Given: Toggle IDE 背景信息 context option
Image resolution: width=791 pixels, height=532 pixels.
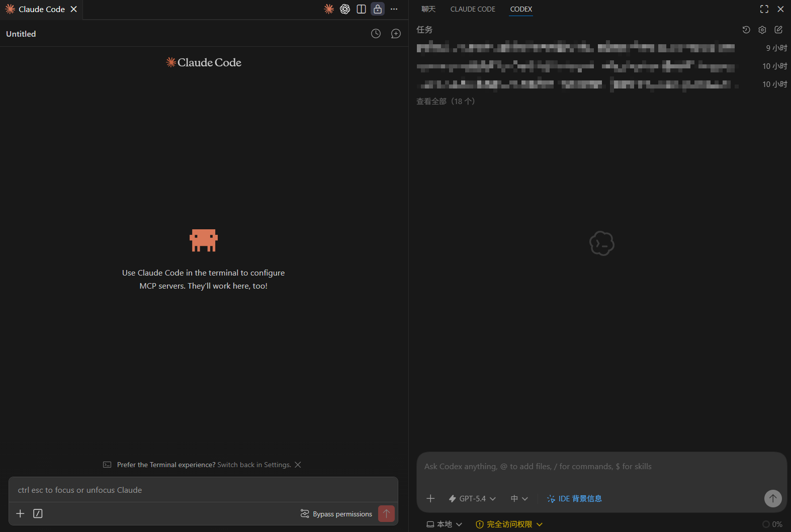Looking at the screenshot, I should tap(574, 499).
